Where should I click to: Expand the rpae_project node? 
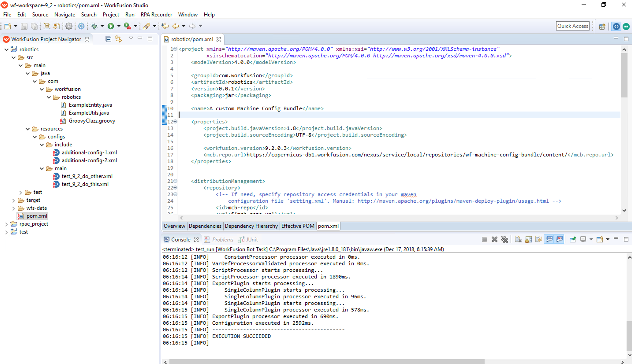click(7, 224)
